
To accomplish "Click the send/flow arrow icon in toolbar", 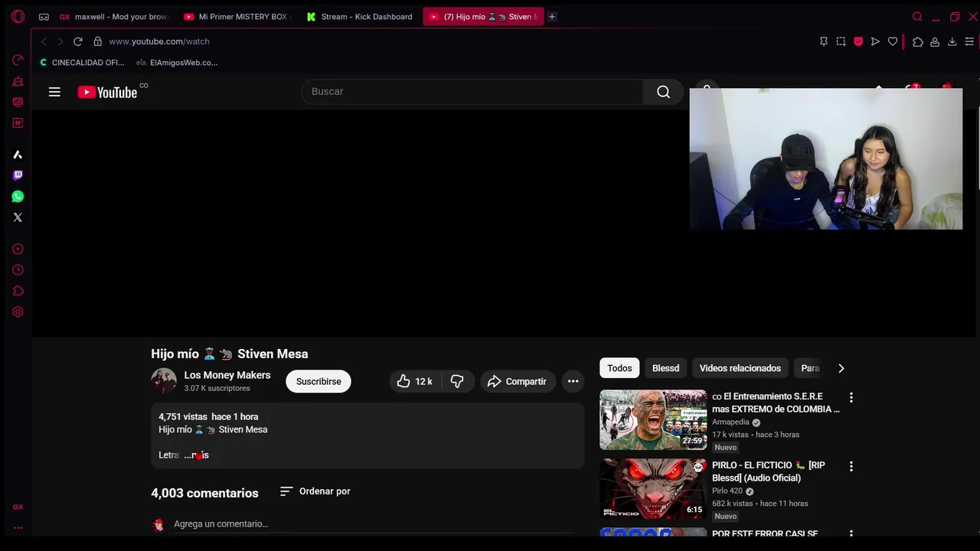I will [x=875, y=41].
